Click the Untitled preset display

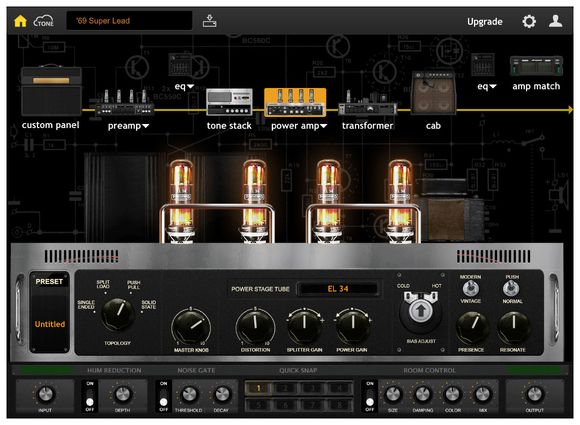pos(50,324)
